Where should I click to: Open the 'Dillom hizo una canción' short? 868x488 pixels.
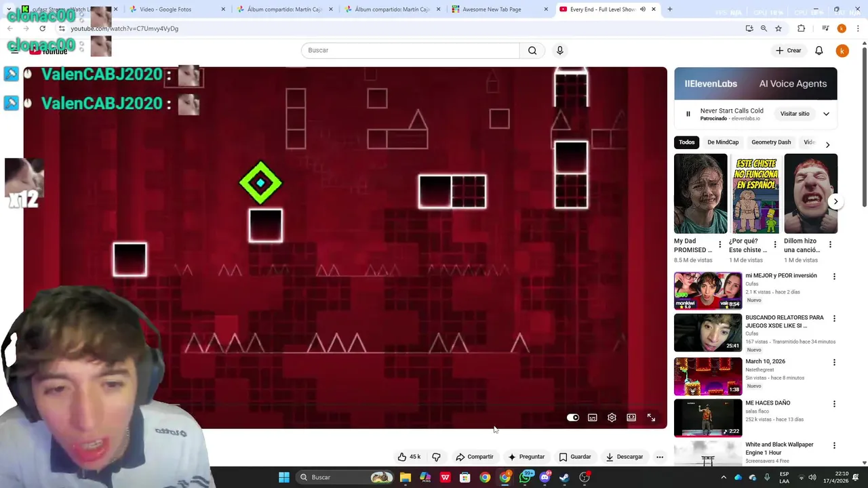click(811, 194)
